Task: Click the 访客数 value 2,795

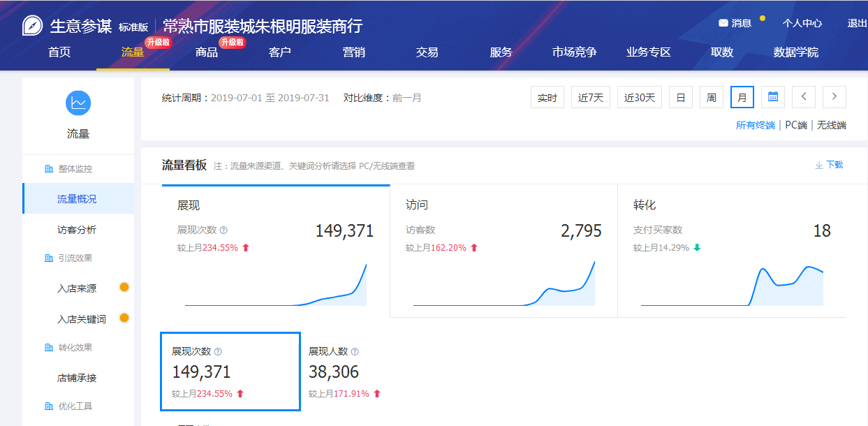Action: pos(581,231)
